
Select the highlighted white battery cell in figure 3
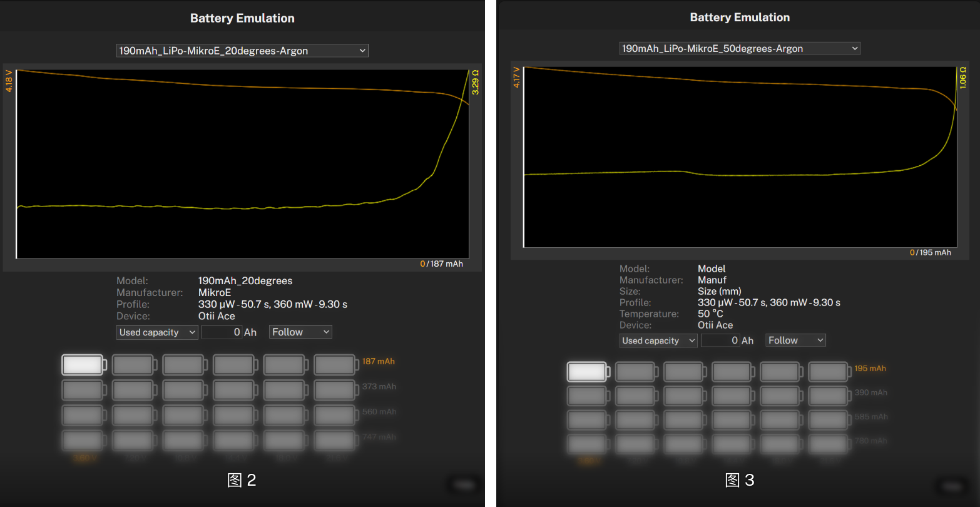click(589, 372)
